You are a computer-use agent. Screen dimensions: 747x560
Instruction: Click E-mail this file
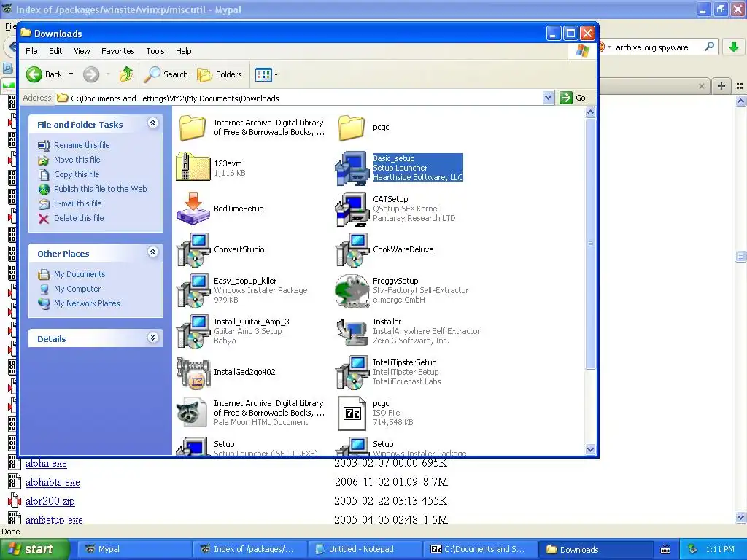point(77,203)
